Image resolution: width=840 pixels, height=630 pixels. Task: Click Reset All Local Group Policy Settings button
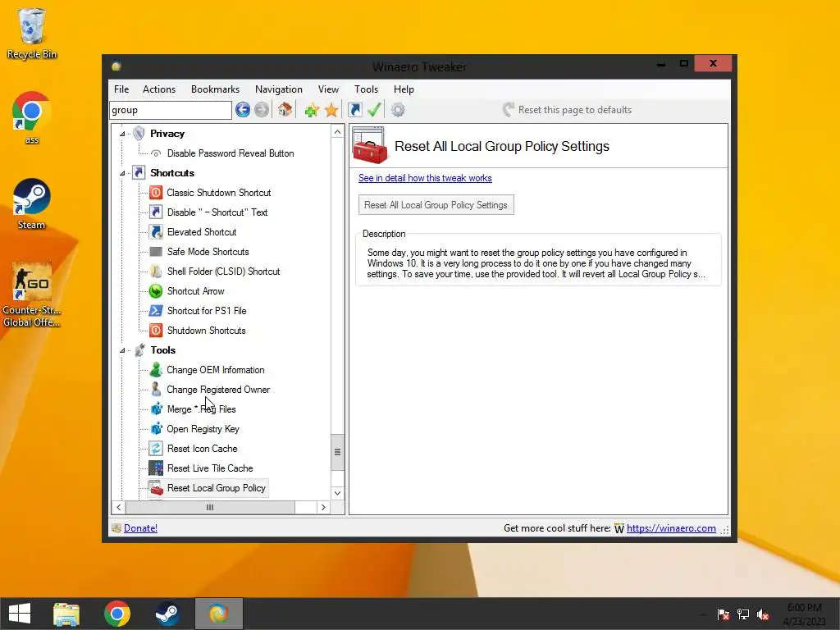pos(436,204)
